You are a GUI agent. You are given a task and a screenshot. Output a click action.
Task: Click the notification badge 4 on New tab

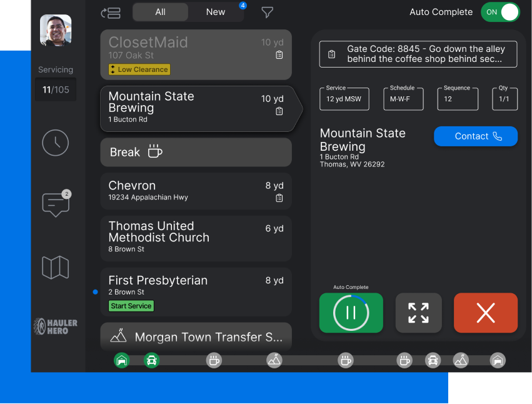tap(243, 6)
